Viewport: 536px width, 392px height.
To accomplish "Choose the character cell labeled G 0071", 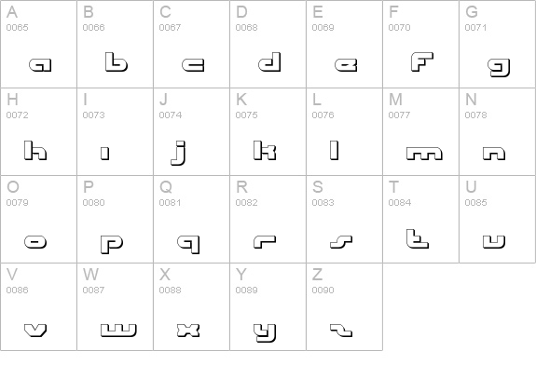I will pyautogui.click(x=497, y=44).
